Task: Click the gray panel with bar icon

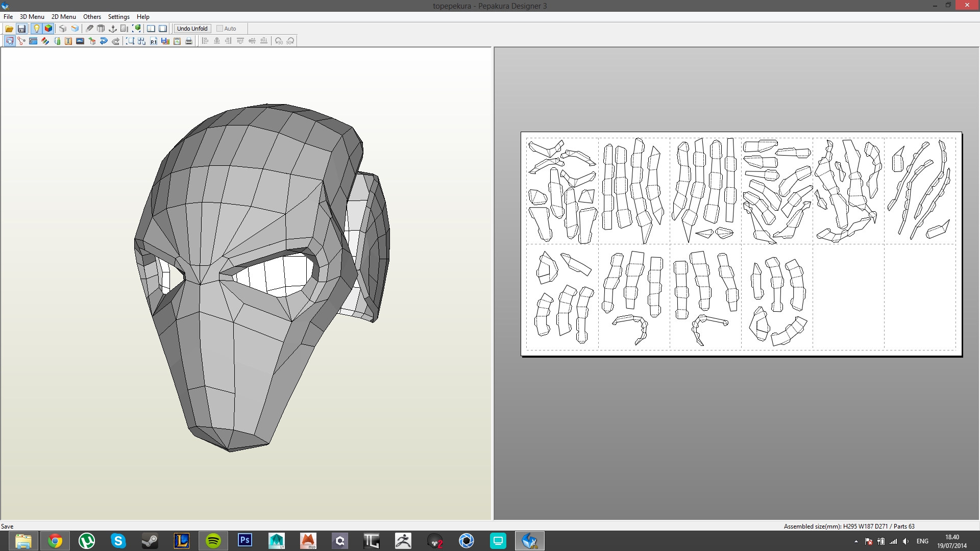Action: pyautogui.click(x=125, y=29)
